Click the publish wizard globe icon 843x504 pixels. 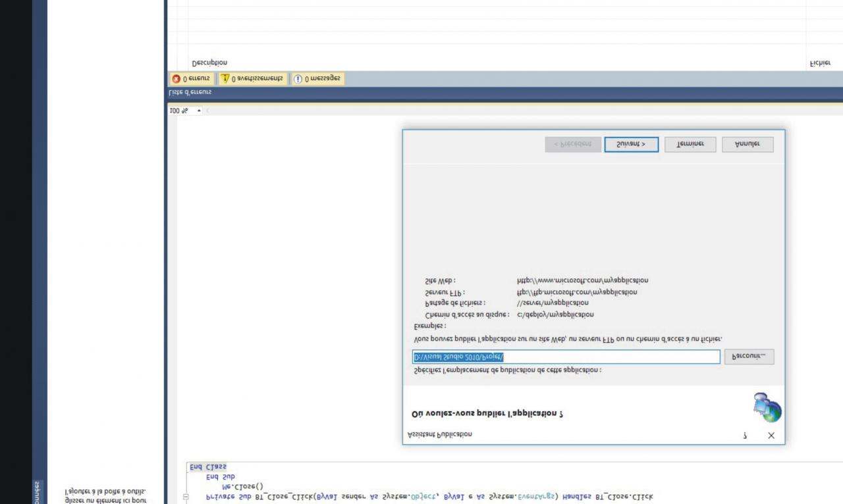[x=767, y=407]
